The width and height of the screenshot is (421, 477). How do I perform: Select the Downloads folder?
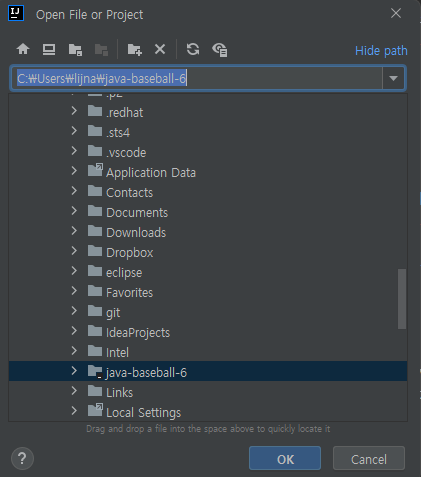(136, 233)
